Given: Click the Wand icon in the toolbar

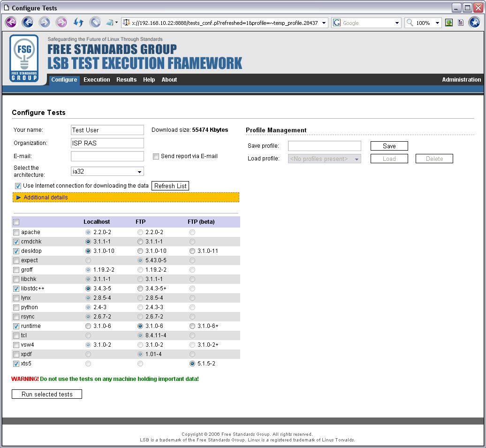Looking at the screenshot, I should click(109, 23).
